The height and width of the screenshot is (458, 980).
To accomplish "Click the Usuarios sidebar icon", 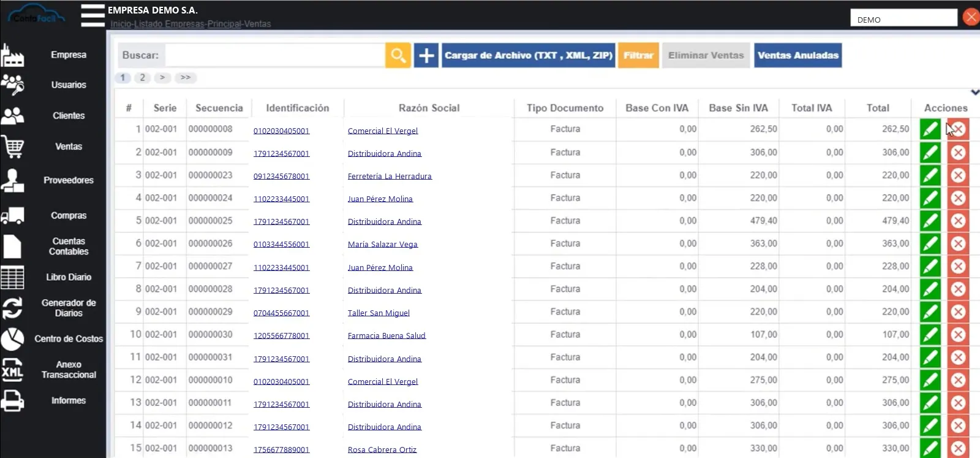I will 12,85.
